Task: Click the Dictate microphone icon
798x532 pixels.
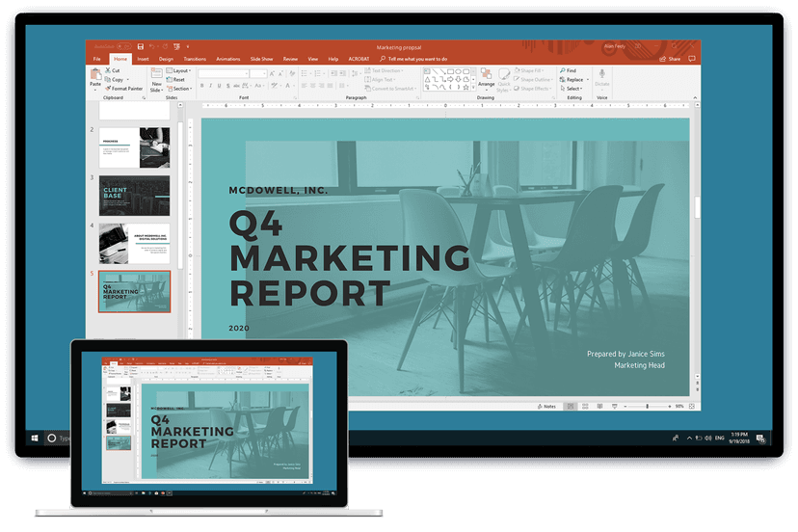Action: pos(602,76)
